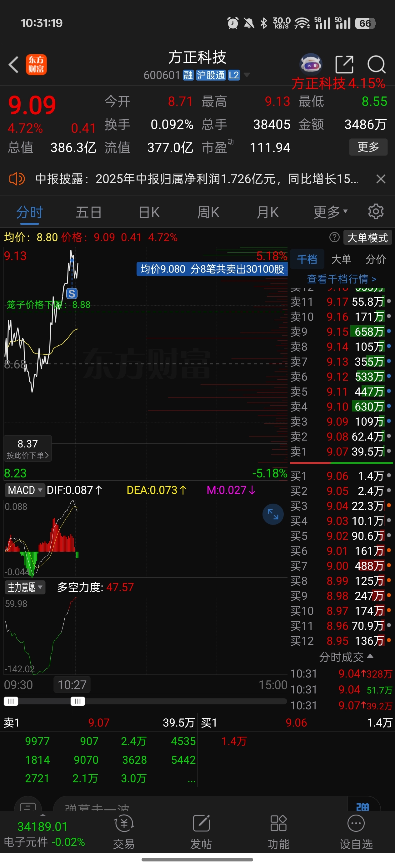Tap the 卖1 9.07 bottom summary
The width and height of the screenshot is (395, 868).
pos(99,723)
